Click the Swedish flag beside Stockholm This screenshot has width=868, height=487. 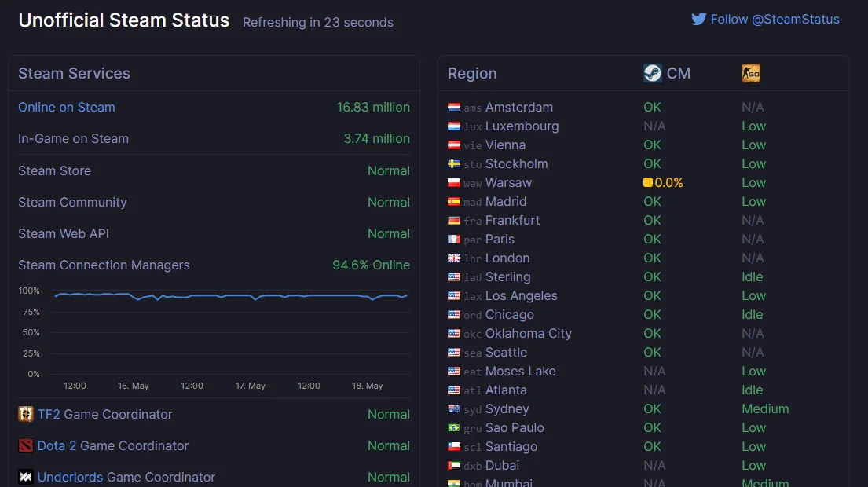454,164
